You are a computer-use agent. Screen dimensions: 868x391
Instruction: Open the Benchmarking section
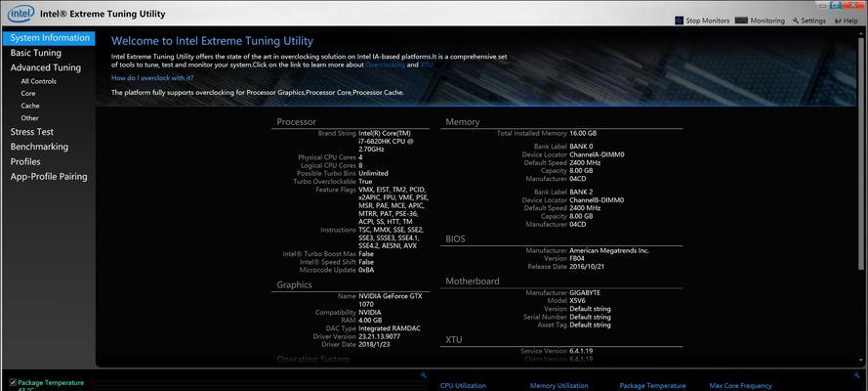coord(39,147)
